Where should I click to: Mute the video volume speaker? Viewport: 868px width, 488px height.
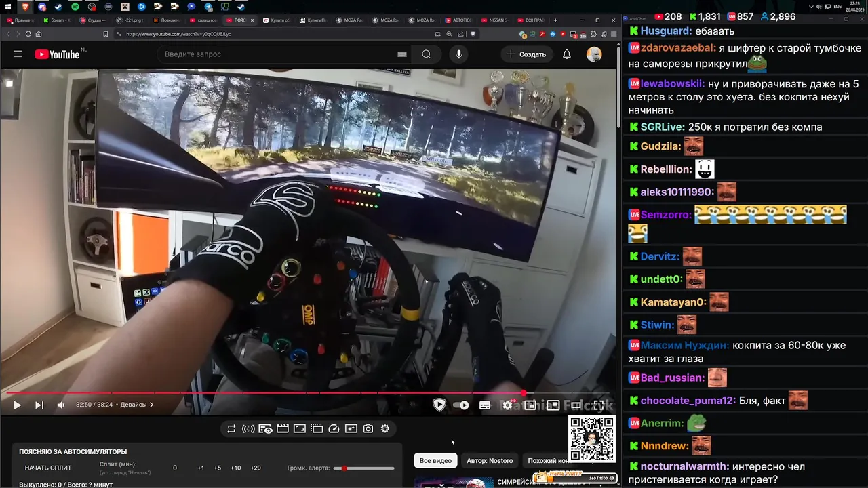(x=61, y=405)
